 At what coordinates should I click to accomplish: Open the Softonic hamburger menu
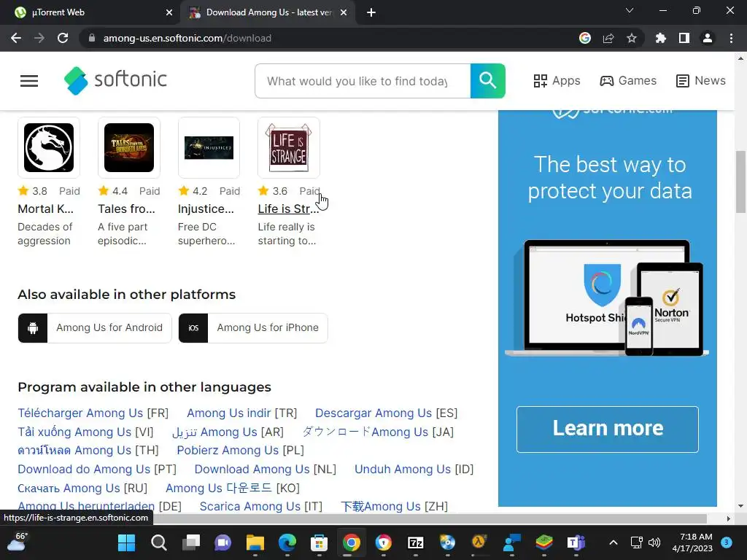click(x=29, y=81)
